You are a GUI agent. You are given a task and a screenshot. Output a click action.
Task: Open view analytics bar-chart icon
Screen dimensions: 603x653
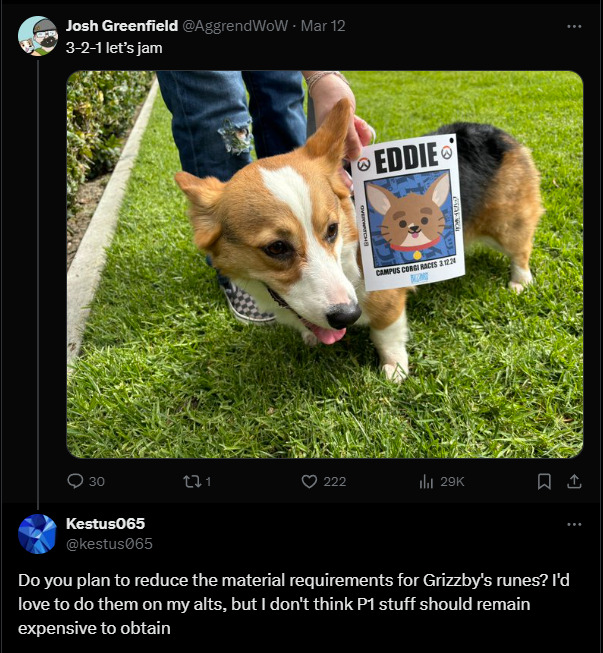(426, 481)
